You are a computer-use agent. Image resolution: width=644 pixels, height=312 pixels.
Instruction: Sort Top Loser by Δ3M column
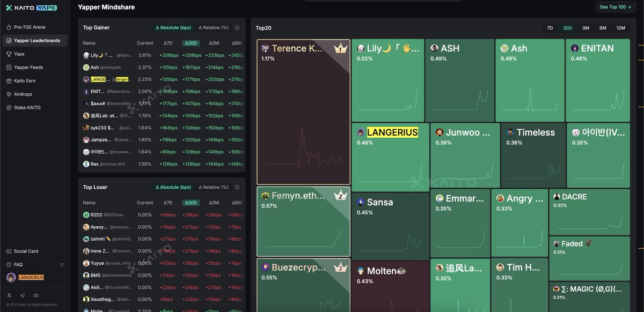coord(214,203)
